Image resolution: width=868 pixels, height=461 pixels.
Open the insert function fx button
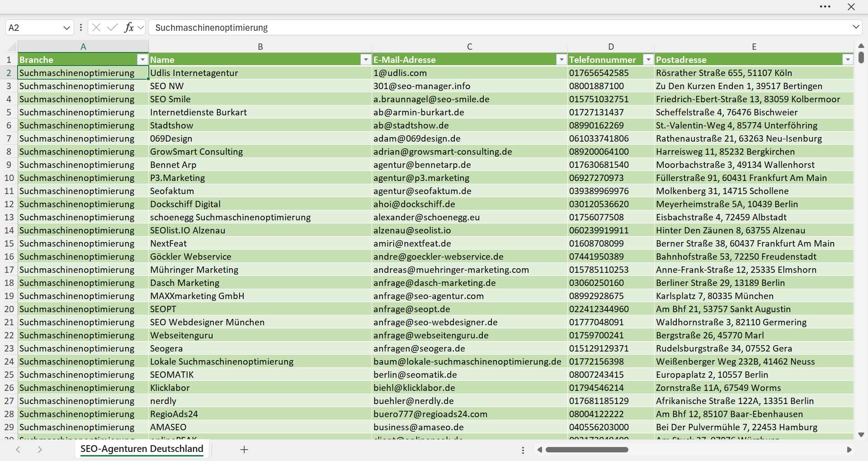tap(129, 28)
